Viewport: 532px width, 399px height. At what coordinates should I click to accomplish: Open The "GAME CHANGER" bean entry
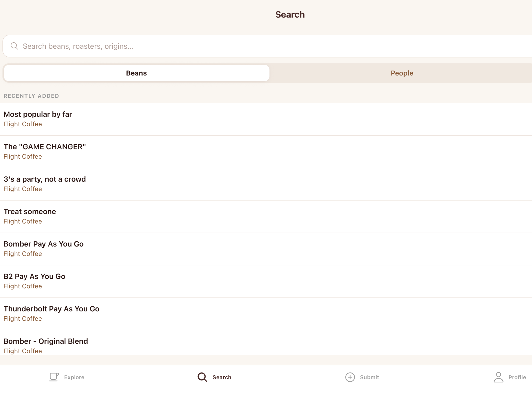266,152
